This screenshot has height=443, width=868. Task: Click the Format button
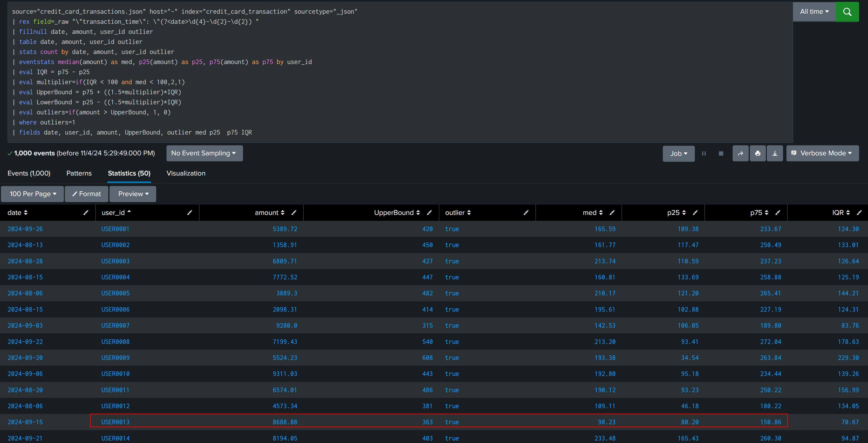[87, 194]
